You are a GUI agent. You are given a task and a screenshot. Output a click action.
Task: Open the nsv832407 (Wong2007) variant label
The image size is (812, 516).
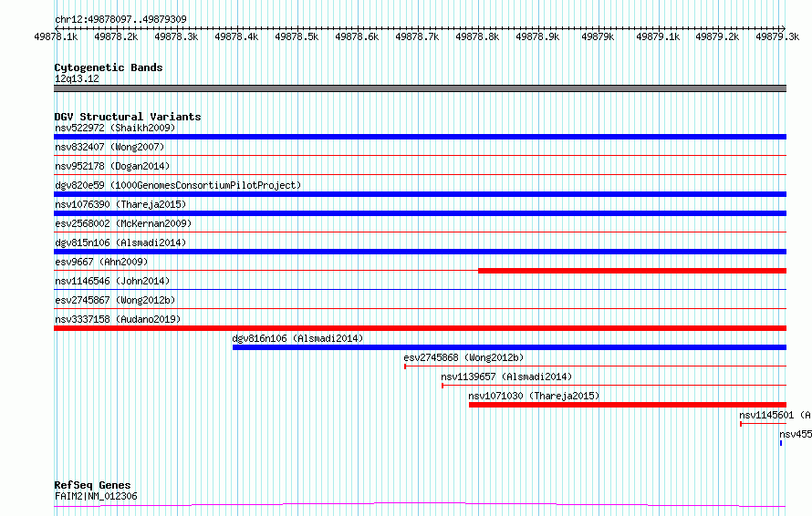(109, 147)
